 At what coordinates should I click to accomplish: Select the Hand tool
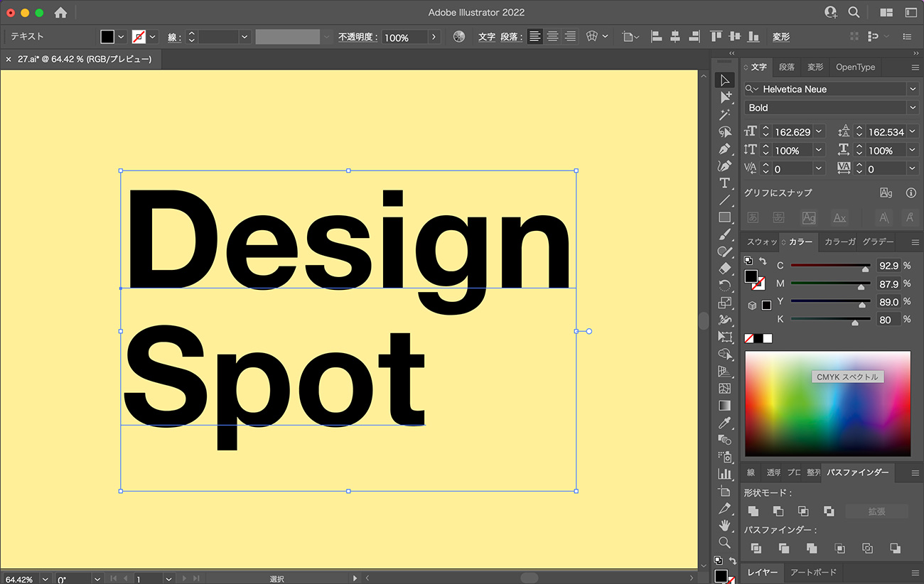(724, 526)
